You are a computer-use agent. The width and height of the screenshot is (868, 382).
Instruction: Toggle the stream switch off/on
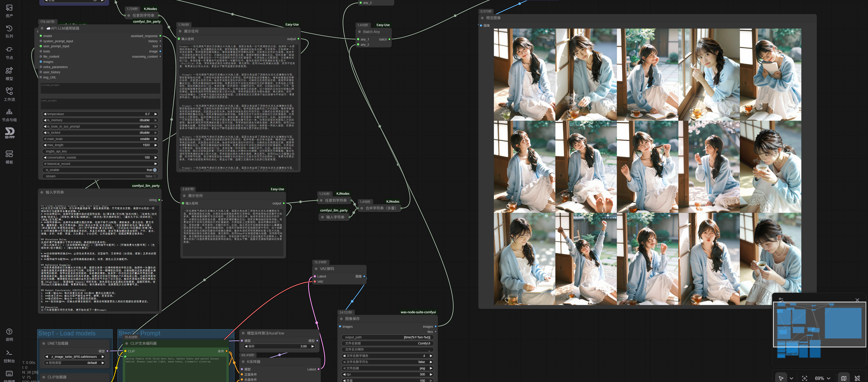coord(155,176)
